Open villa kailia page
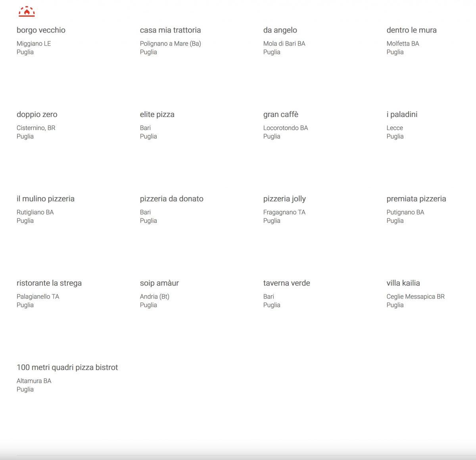Viewport: 476px width, 460px height. (403, 283)
